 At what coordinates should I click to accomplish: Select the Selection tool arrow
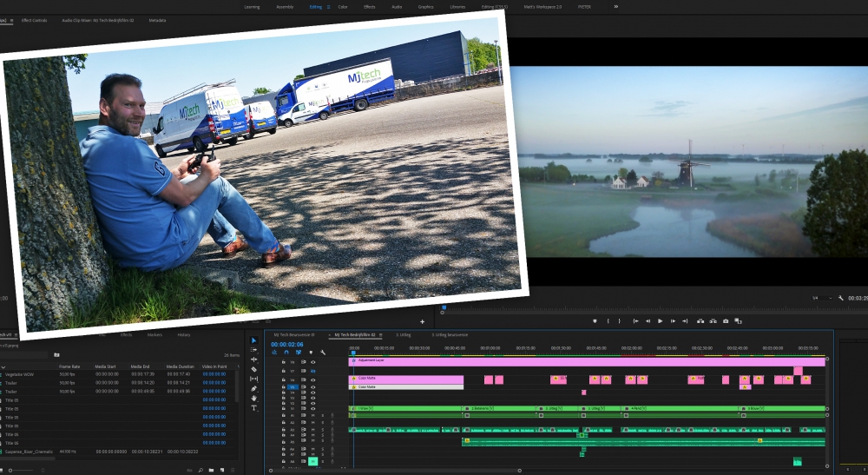[x=254, y=340]
